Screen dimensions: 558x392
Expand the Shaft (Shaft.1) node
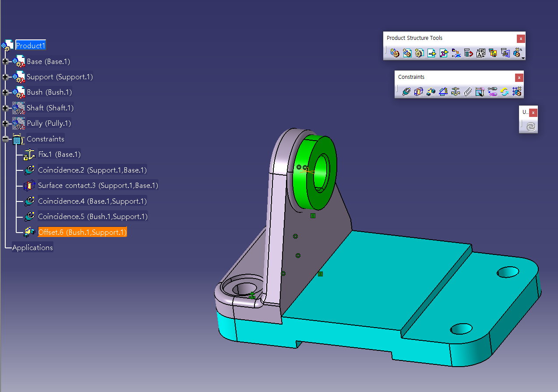pyautogui.click(x=5, y=108)
